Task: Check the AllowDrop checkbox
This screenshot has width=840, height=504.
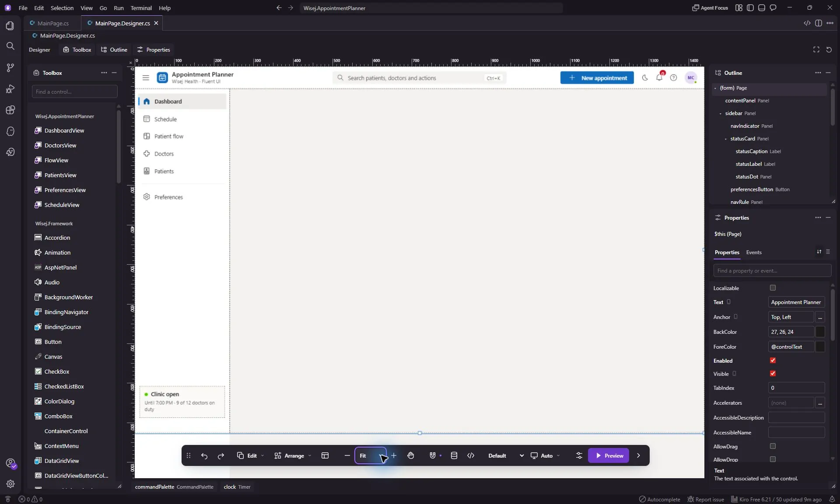Action: [773, 459]
